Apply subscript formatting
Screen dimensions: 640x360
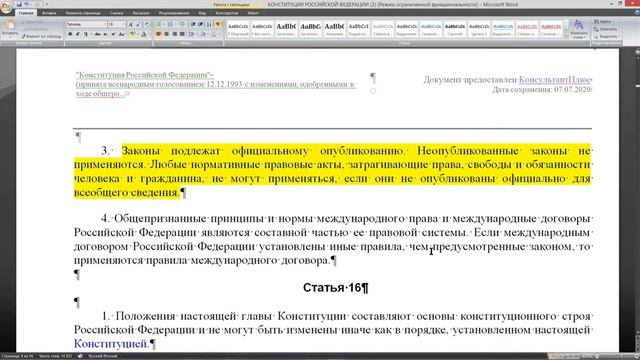(105, 34)
